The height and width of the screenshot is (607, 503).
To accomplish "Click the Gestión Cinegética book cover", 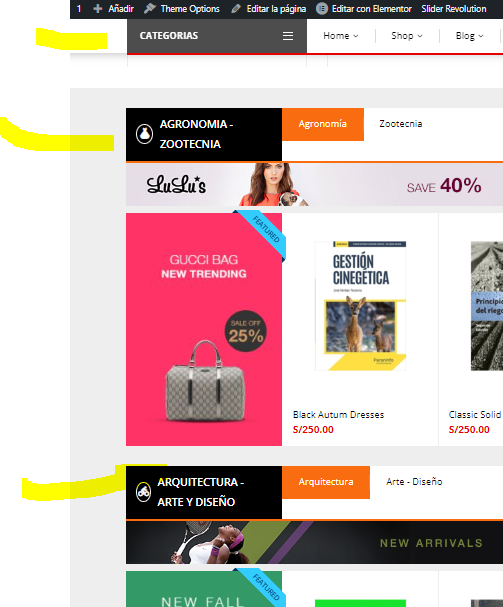I will click(x=361, y=306).
